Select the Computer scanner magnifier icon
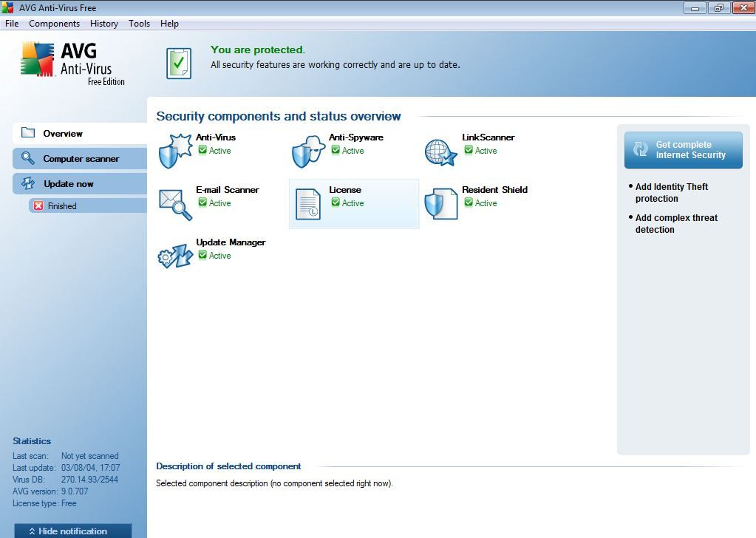756x538 pixels. (x=28, y=158)
